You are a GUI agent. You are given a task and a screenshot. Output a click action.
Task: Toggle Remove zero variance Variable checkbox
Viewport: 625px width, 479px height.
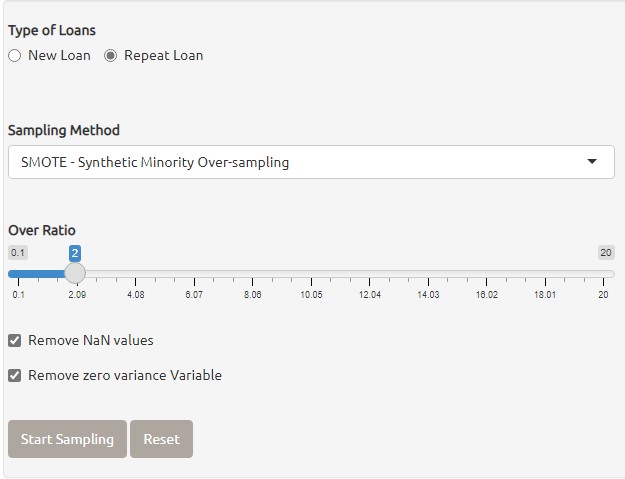pos(14,376)
